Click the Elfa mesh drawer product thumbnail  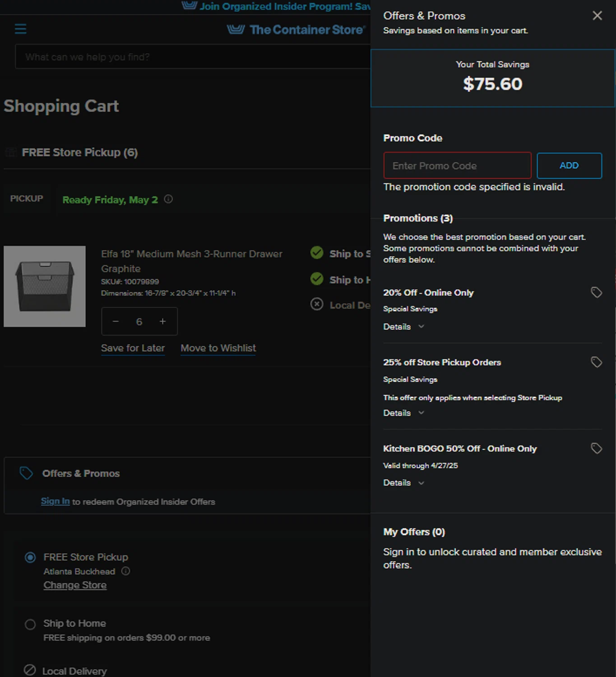(x=45, y=286)
